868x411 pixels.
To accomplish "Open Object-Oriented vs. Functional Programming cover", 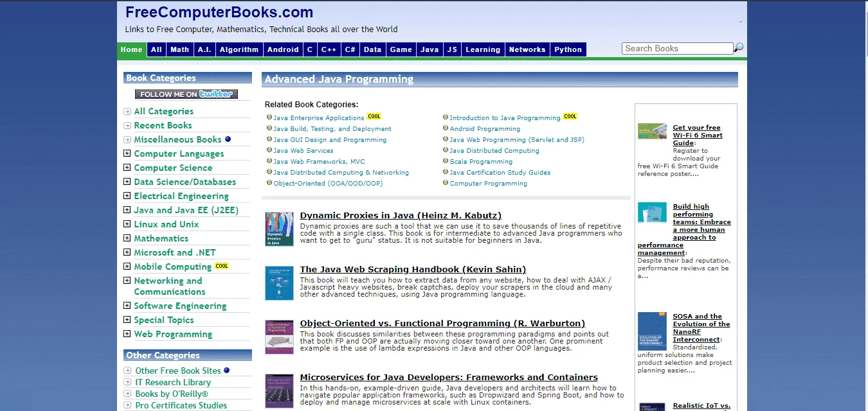I will [x=279, y=337].
